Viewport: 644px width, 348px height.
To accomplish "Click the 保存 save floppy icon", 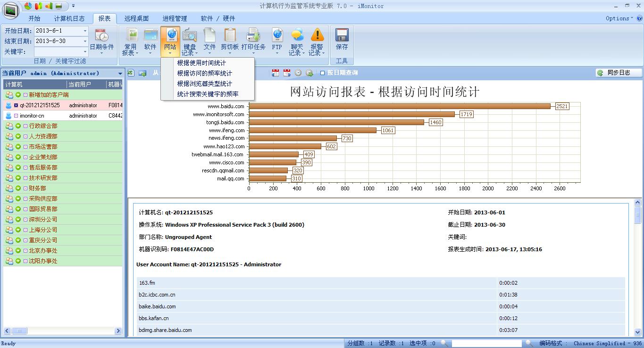I will pyautogui.click(x=342, y=35).
